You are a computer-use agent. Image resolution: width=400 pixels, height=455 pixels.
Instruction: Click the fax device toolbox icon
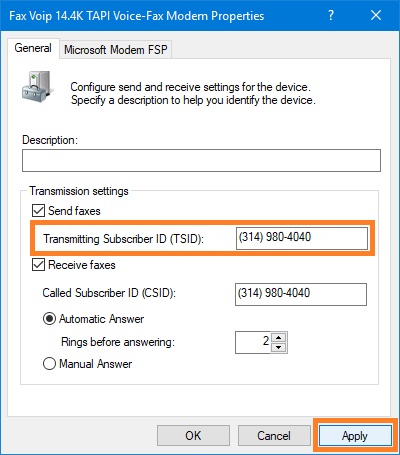[x=38, y=85]
